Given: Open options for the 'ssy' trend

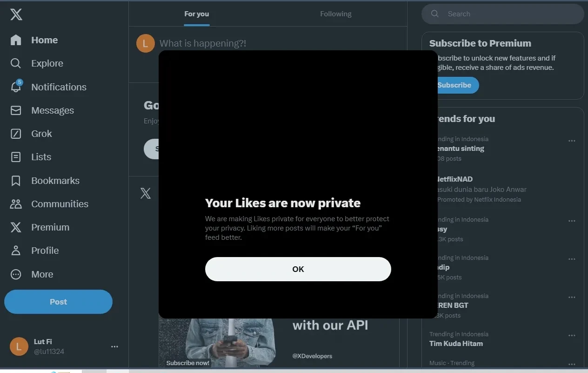Looking at the screenshot, I should 572,221.
